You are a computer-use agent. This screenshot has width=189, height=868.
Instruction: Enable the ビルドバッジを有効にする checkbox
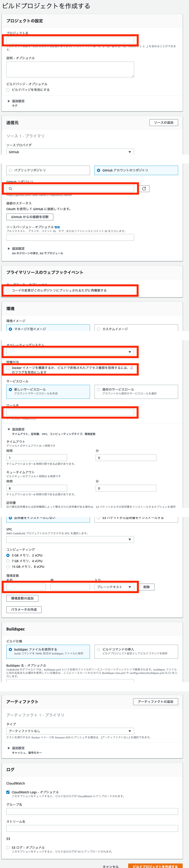8,90
